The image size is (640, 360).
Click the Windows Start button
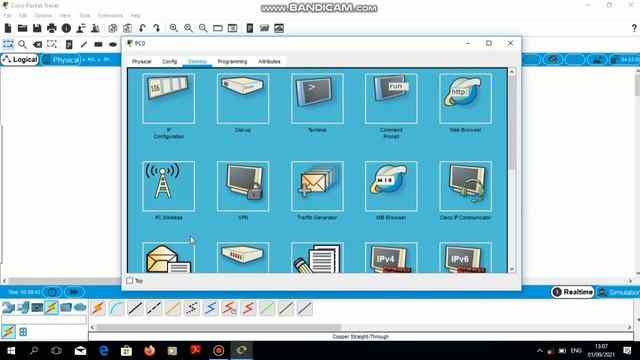11,350
